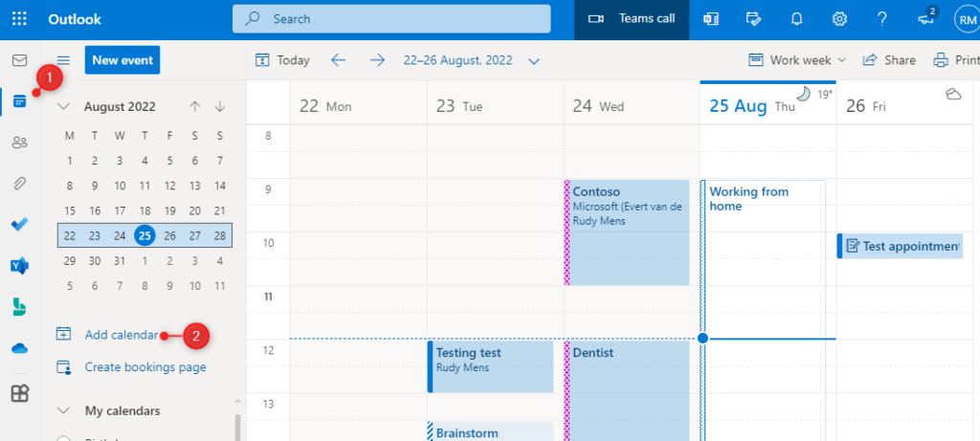Click the Add calendar link
The height and width of the screenshot is (441, 980).
[121, 335]
